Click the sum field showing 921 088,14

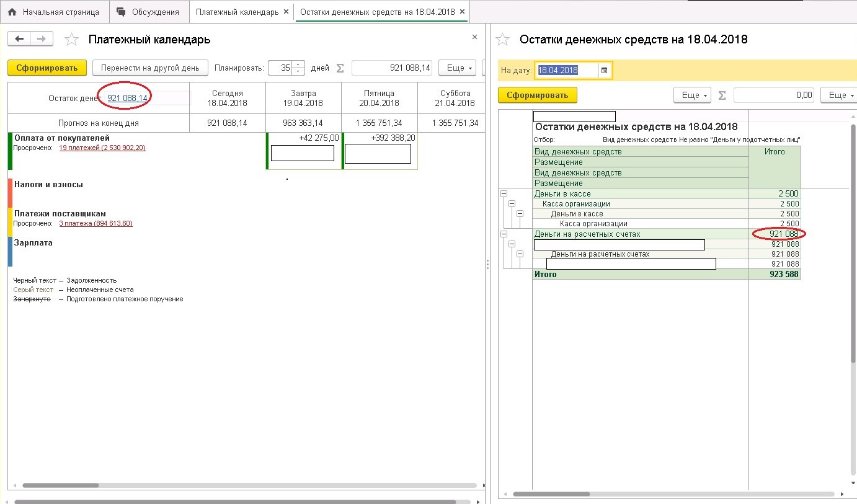point(392,68)
